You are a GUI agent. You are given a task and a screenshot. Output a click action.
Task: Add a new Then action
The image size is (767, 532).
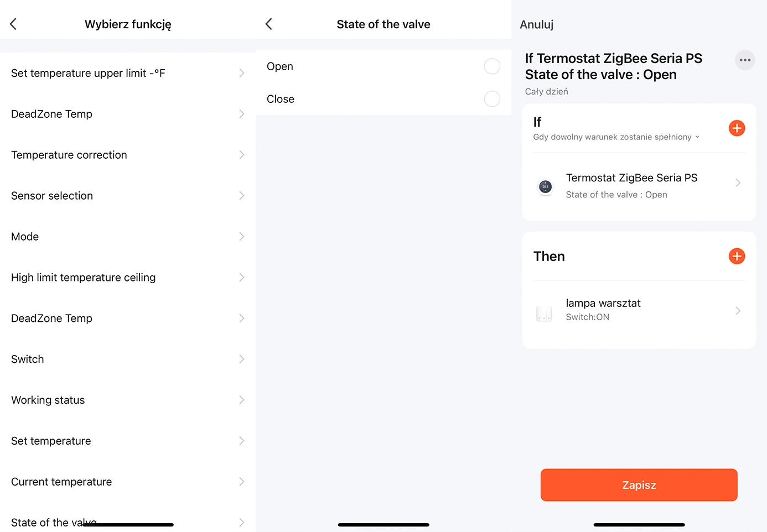(x=737, y=256)
